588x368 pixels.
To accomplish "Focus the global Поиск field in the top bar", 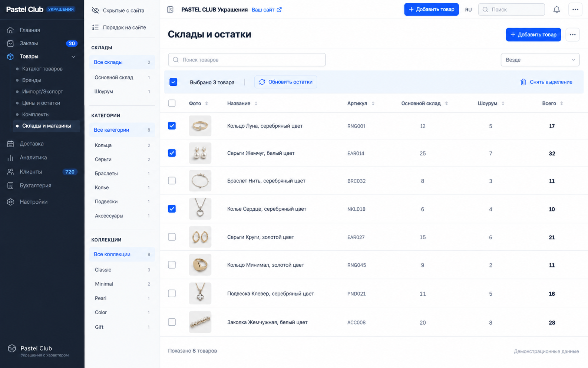I will (511, 10).
